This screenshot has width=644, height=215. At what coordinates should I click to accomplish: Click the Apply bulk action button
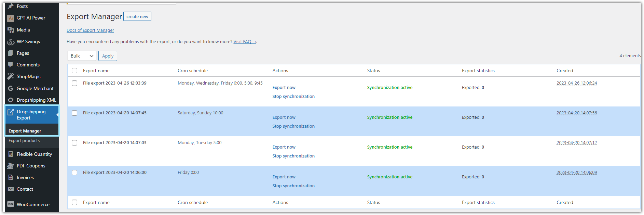coord(108,56)
